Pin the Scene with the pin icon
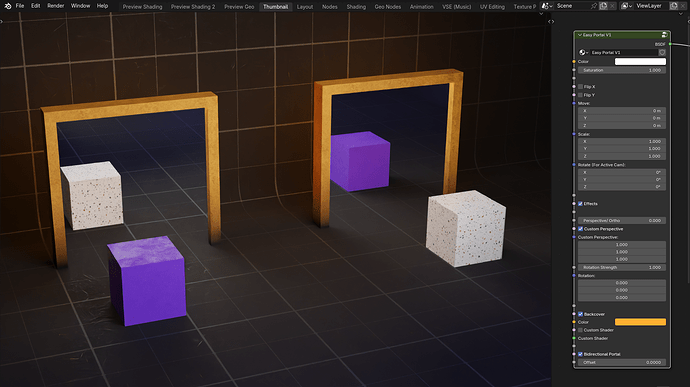The width and height of the screenshot is (690, 387). pos(594,6)
